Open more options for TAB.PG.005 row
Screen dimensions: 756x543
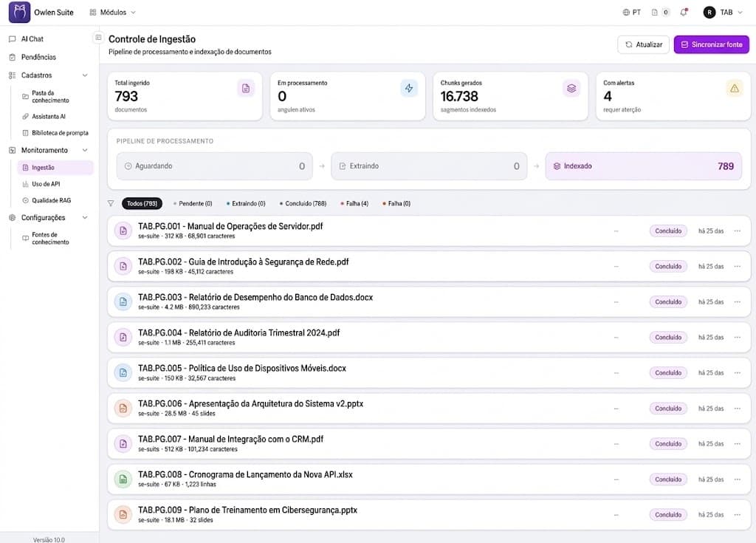(738, 372)
